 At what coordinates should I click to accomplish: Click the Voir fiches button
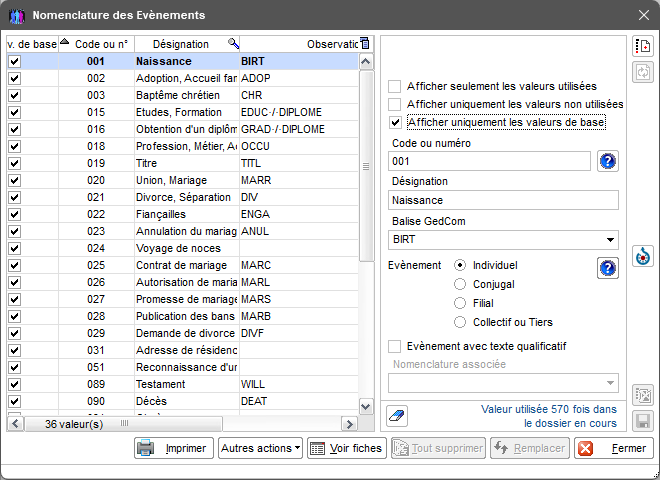click(x=347, y=448)
